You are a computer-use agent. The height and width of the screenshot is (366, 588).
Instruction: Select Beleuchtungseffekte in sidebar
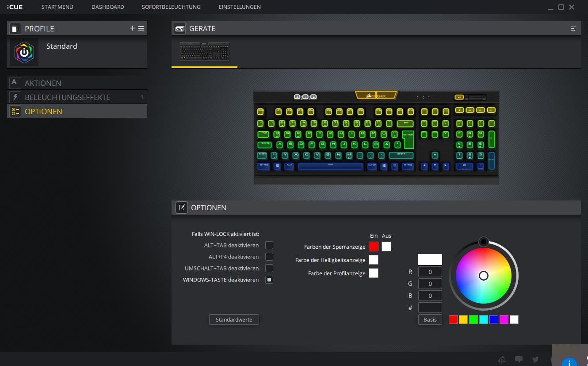tap(77, 97)
